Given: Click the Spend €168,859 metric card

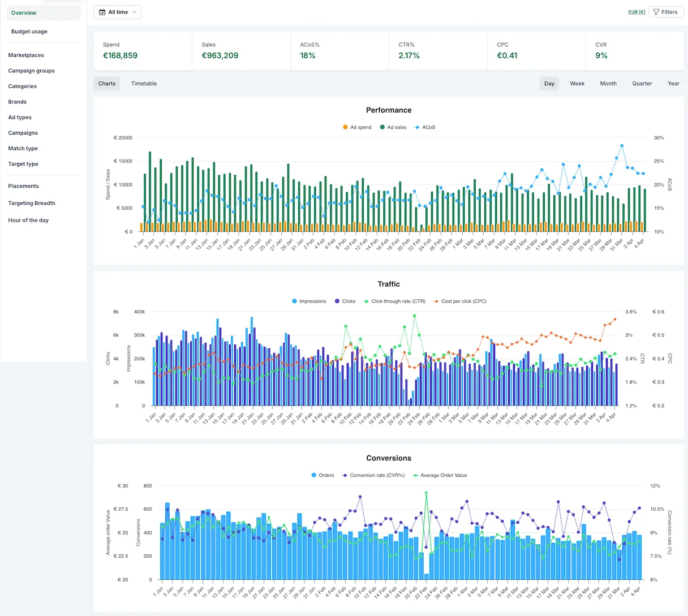Looking at the screenshot, I should [x=143, y=51].
